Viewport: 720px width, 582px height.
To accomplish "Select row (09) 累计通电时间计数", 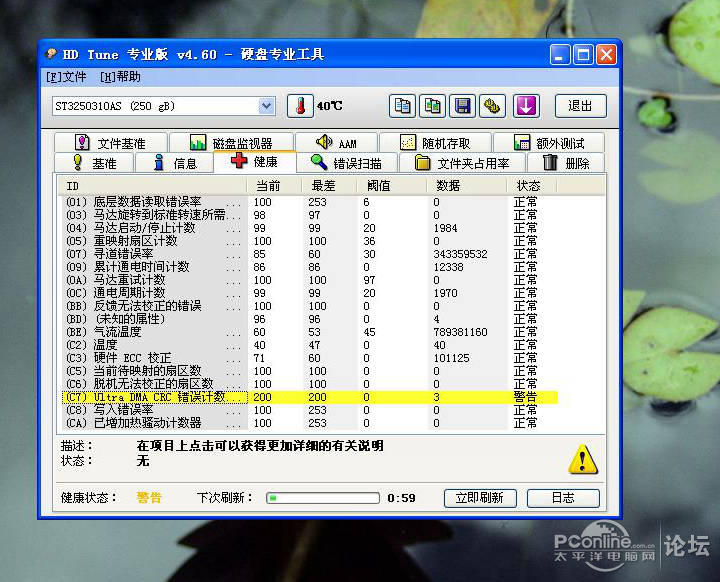I will pos(309,267).
